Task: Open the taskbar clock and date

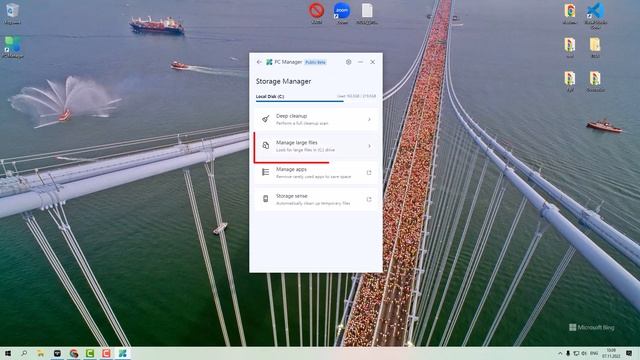Action: [x=611, y=353]
